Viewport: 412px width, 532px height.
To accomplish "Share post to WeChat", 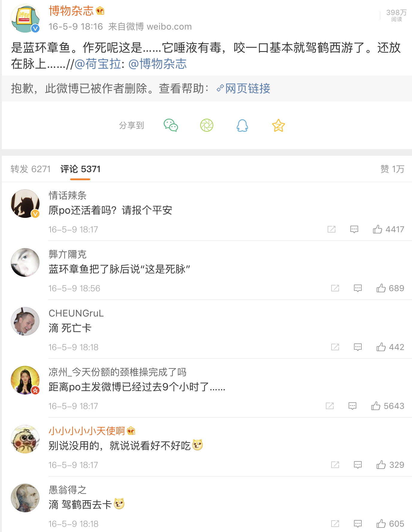I will tap(171, 126).
